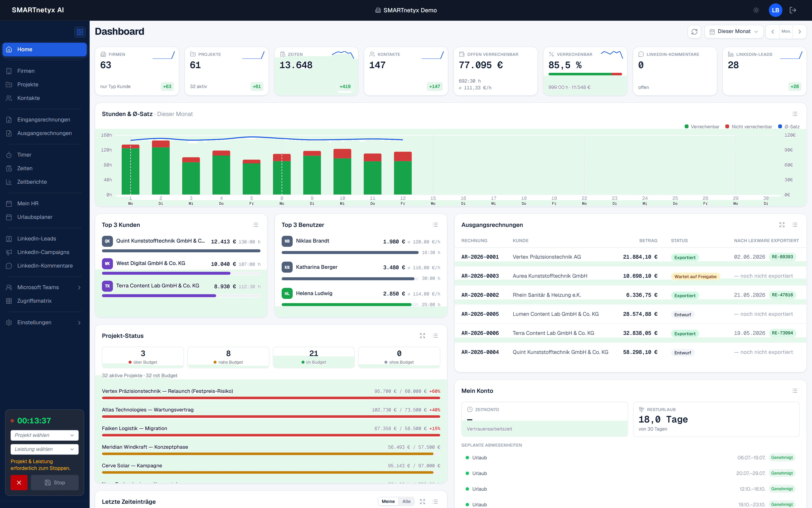Click the LinkedIn-Campaigns megaphone icon
This screenshot has width=812, height=508.
click(9, 252)
